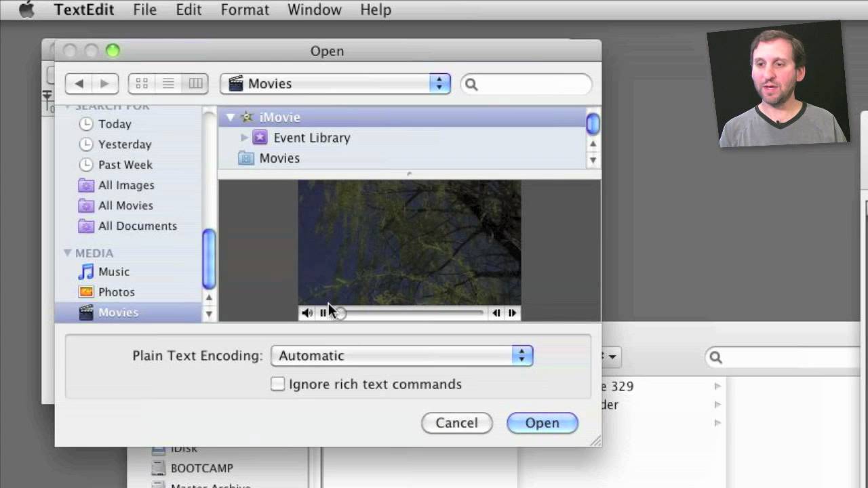Click the purple folder icon of All Movies
This screenshot has width=868, height=488.
point(85,205)
